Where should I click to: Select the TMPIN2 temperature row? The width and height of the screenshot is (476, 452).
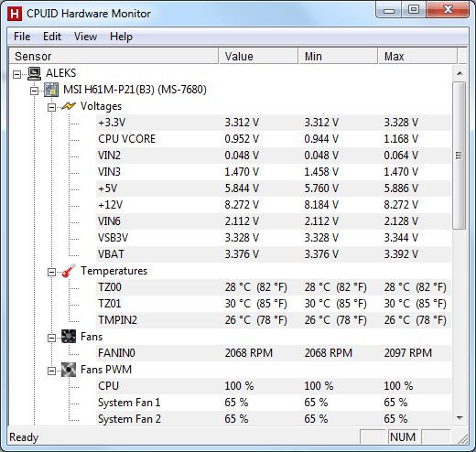tap(274, 320)
